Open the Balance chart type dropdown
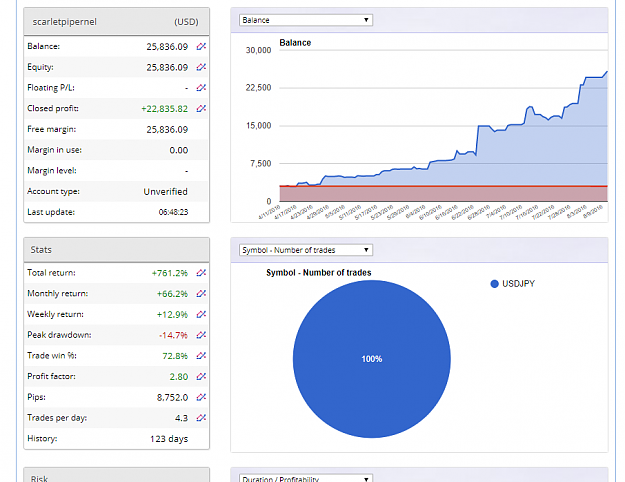 [306, 20]
